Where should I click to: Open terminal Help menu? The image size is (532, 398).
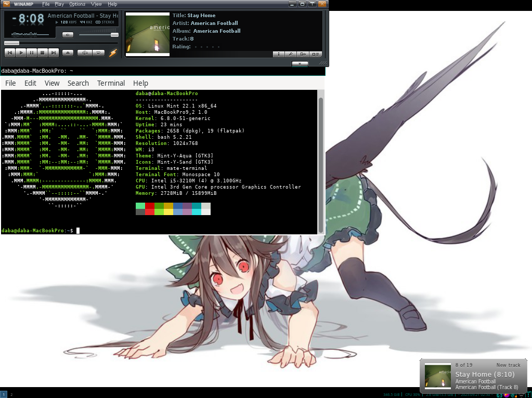point(140,83)
